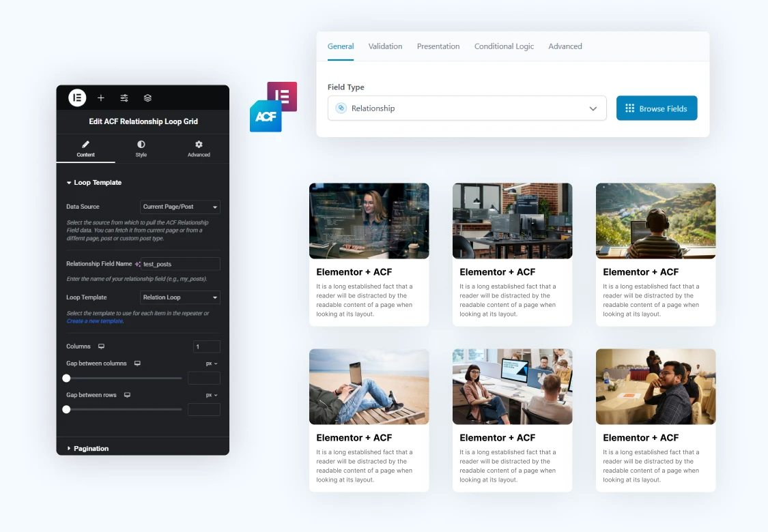The height and width of the screenshot is (532, 768).
Task: Switch to the Presentation tab
Action: pyautogui.click(x=438, y=46)
